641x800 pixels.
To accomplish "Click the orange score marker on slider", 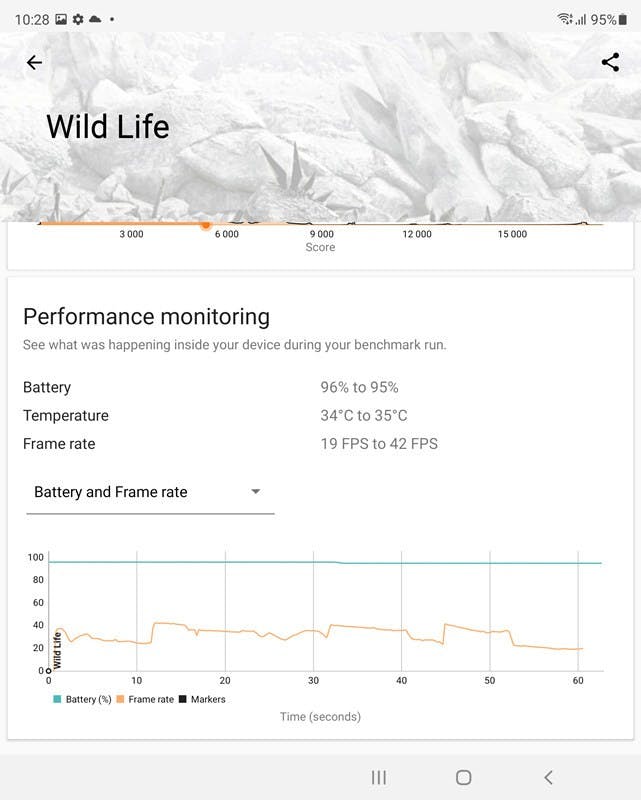I will 206,224.
